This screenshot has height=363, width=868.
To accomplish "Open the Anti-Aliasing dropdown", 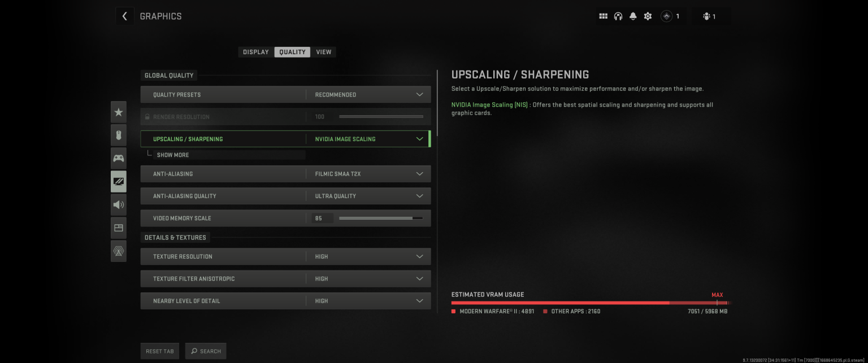I will coord(368,173).
